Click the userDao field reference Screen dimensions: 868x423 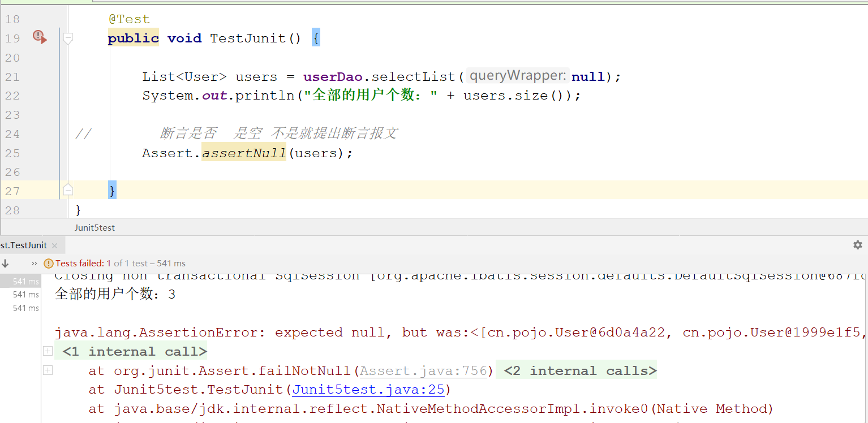tap(333, 76)
